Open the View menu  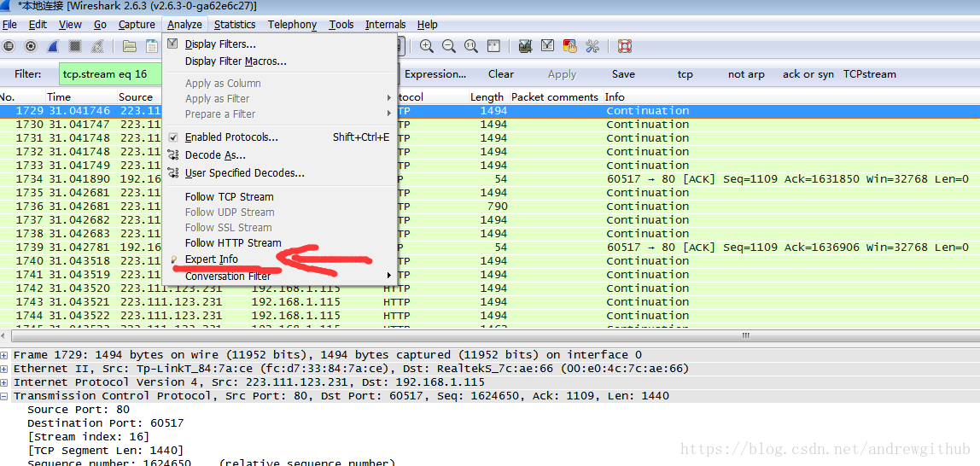tap(70, 25)
